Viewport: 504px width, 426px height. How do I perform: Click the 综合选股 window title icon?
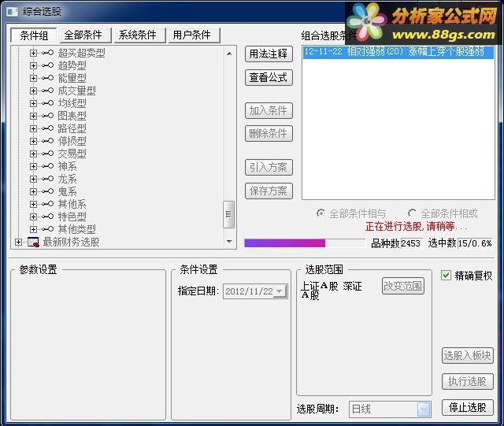coord(13,12)
